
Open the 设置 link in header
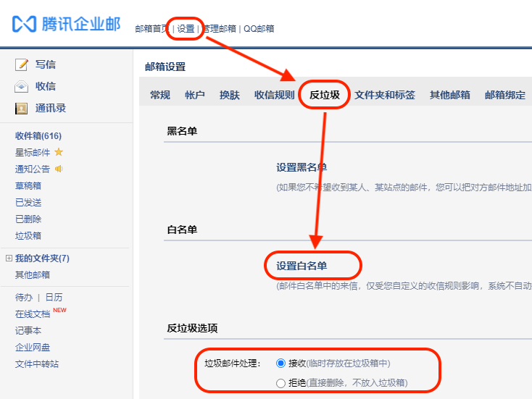tap(186, 29)
